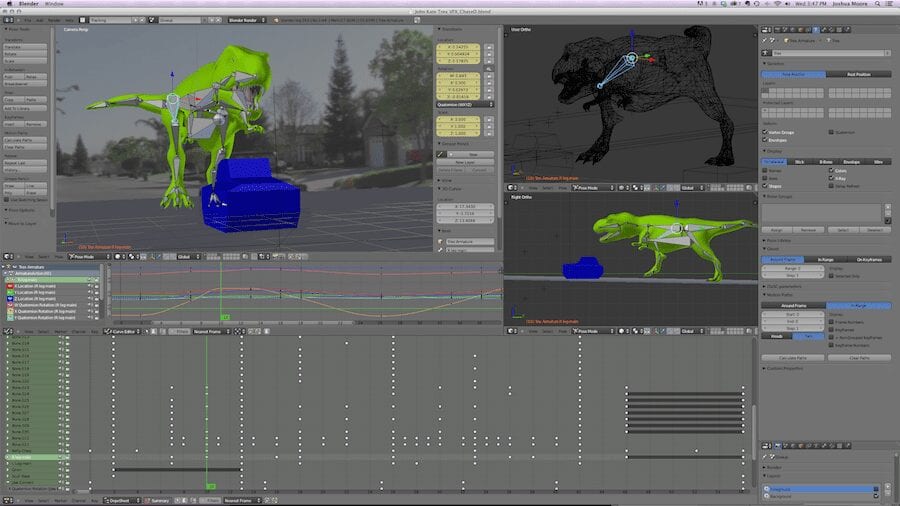Open the 3D viewport editor type icon
Image resolution: width=900 pixels, height=506 pixels.
point(7,256)
